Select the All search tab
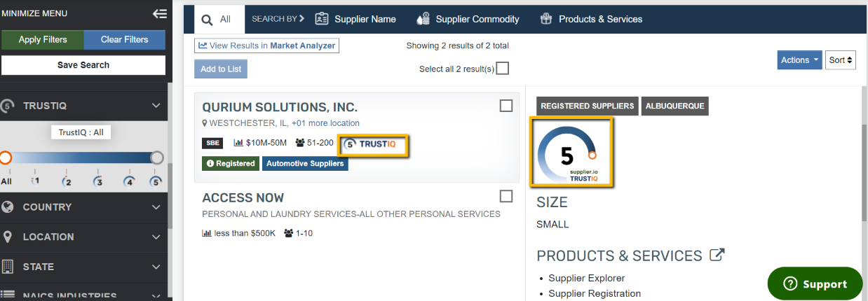868x301 pixels. (219, 20)
